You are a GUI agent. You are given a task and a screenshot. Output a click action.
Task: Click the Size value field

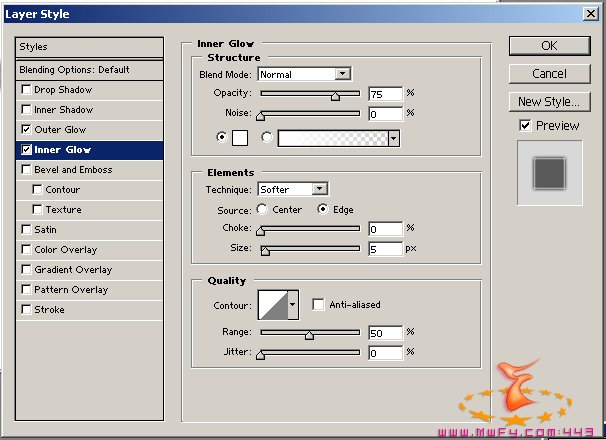coord(385,249)
